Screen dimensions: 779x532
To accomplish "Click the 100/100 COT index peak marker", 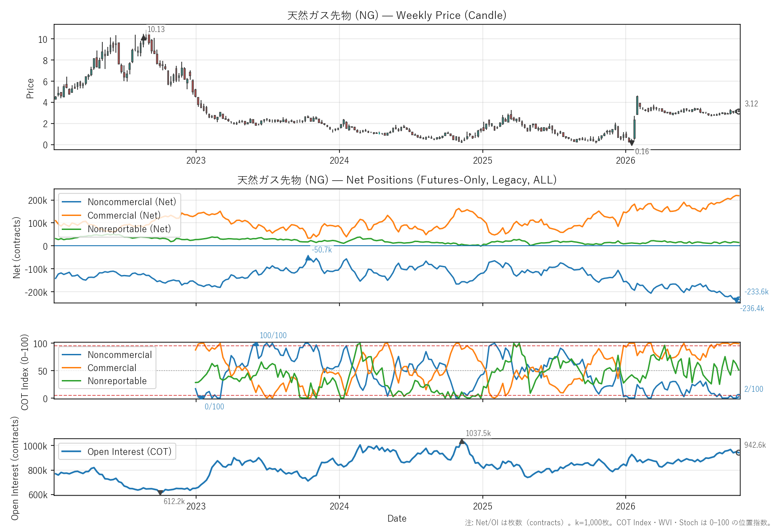I will [256, 344].
